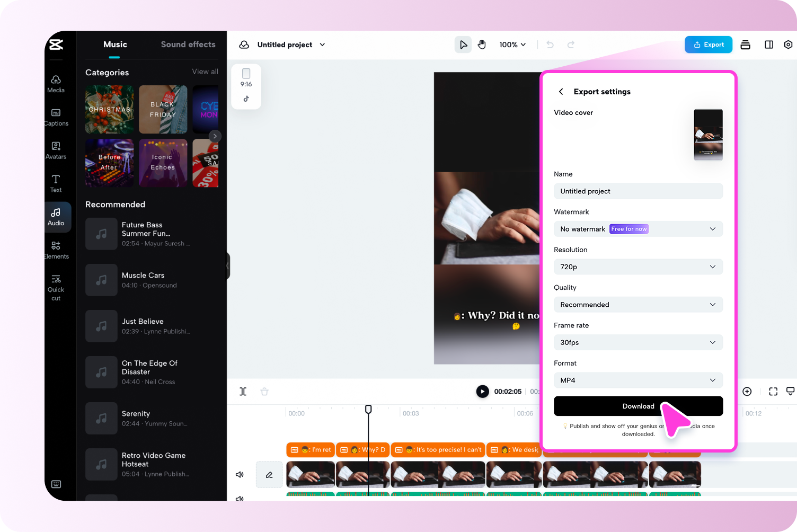Click the pencil edit icon beside the video track
The height and width of the screenshot is (532, 797).
click(x=269, y=474)
